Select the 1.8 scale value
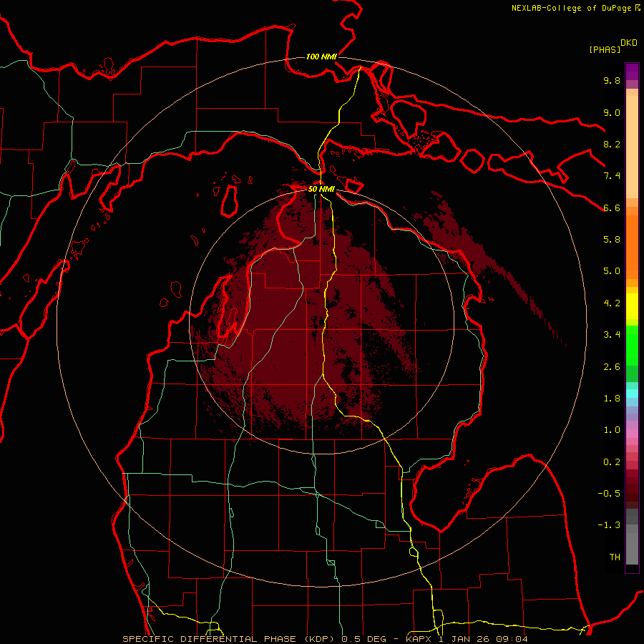Screen dimensions: 644x644 pos(612,399)
